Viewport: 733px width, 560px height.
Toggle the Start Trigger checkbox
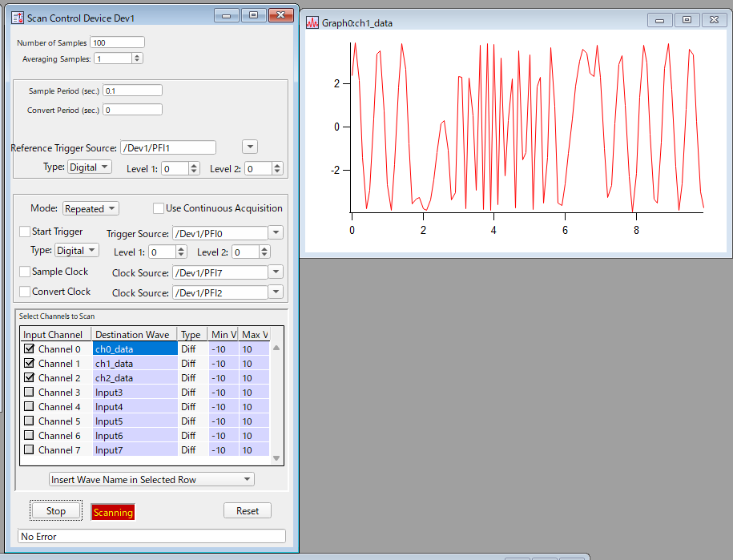click(x=25, y=232)
